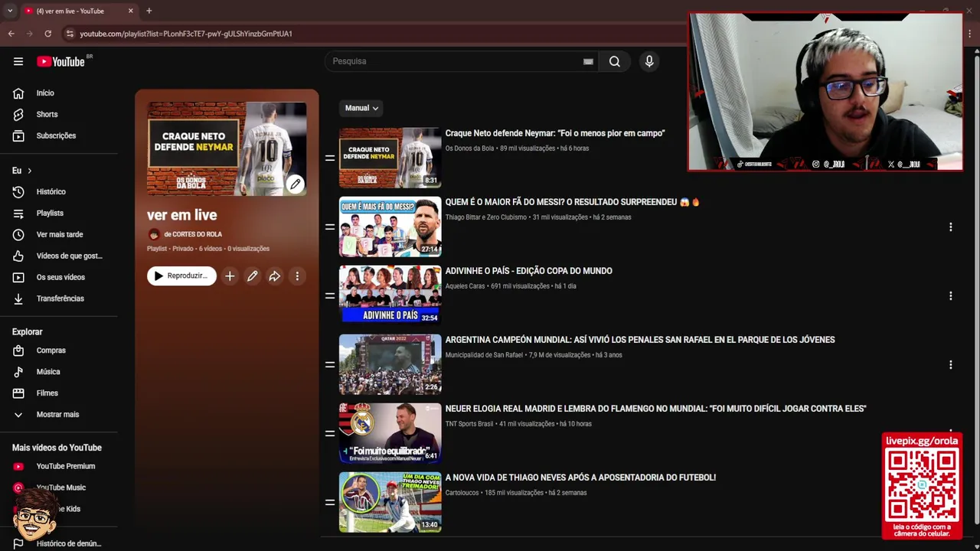Open Municipalidad de San Rafael channel
980x551 pixels.
pyautogui.click(x=484, y=355)
